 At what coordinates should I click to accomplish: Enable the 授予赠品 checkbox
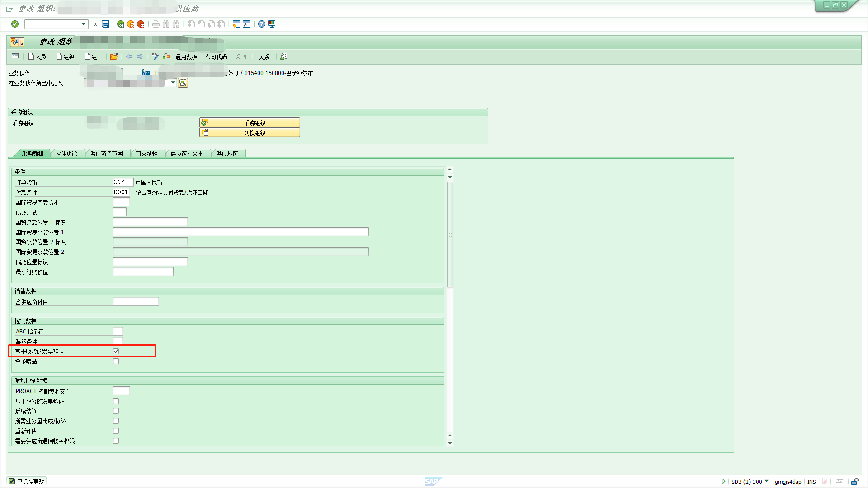tap(116, 361)
